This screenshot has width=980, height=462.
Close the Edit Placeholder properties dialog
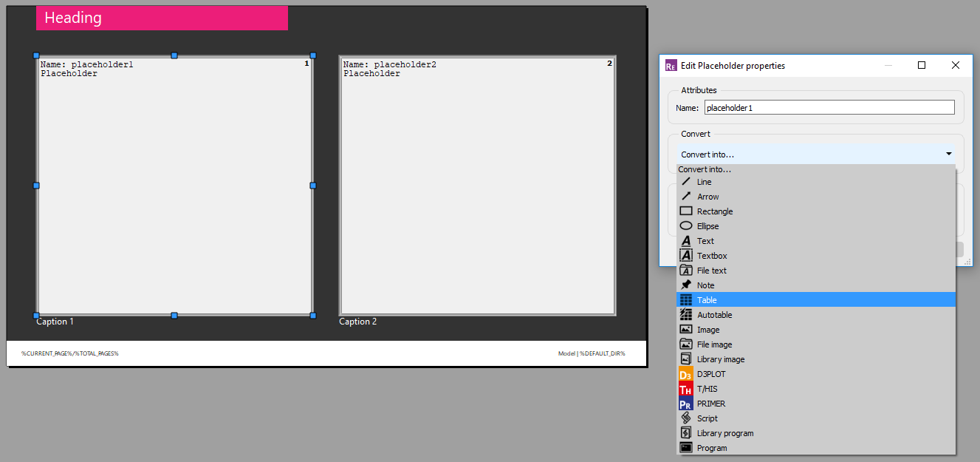[x=956, y=65]
